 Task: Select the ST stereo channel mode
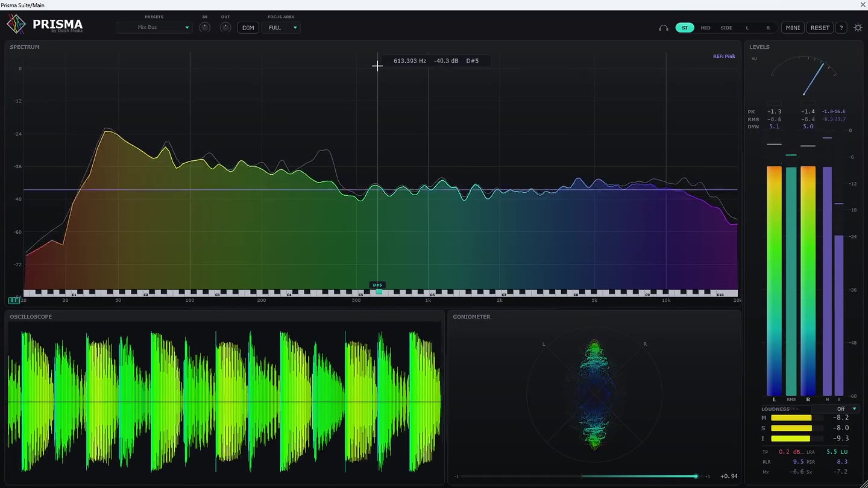point(685,28)
